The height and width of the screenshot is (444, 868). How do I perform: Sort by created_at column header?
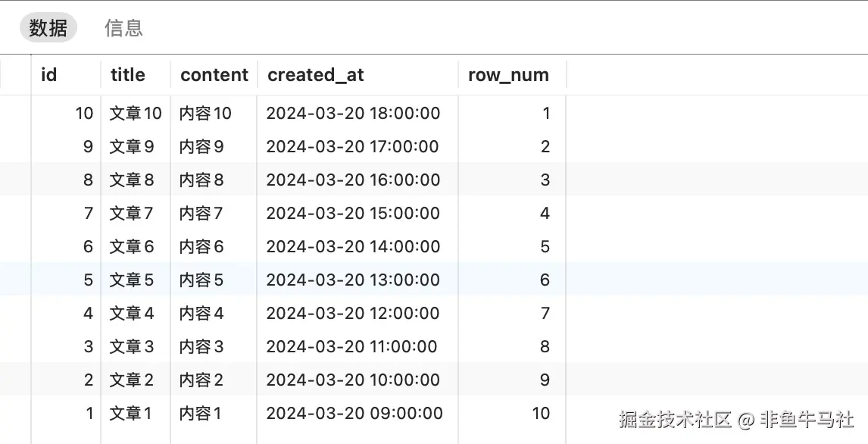click(315, 75)
